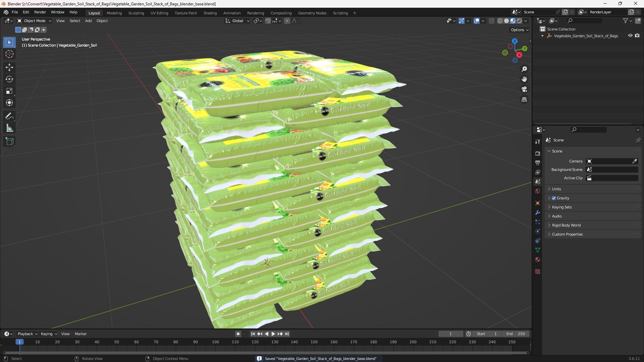Toggle camera view icon
Viewport: 644px width, 362px height.
(x=524, y=89)
